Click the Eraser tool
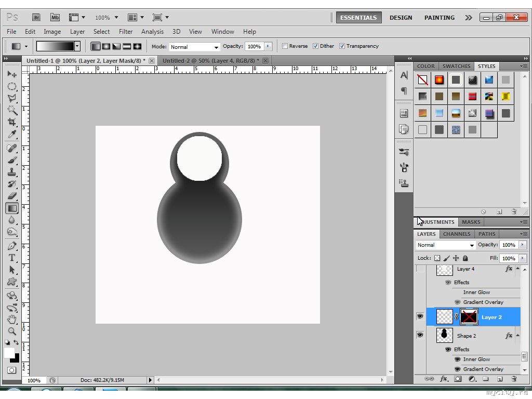532x399 pixels. (x=11, y=196)
